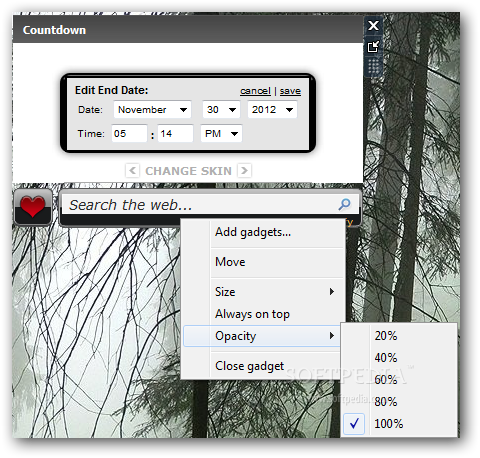Choose Add gadgets... from context menu
Viewport: 480px width, 458px height.
tap(263, 232)
